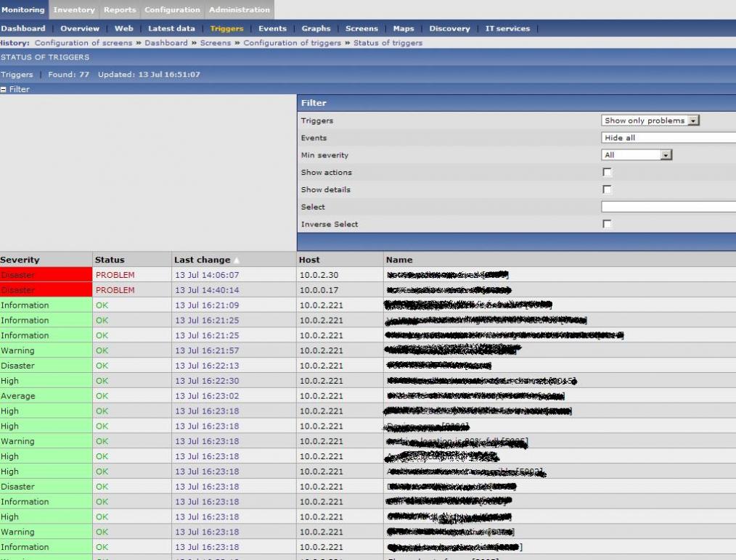Enable the Show actions checkbox
Image resolution: width=736 pixels, height=560 pixels.
[607, 172]
